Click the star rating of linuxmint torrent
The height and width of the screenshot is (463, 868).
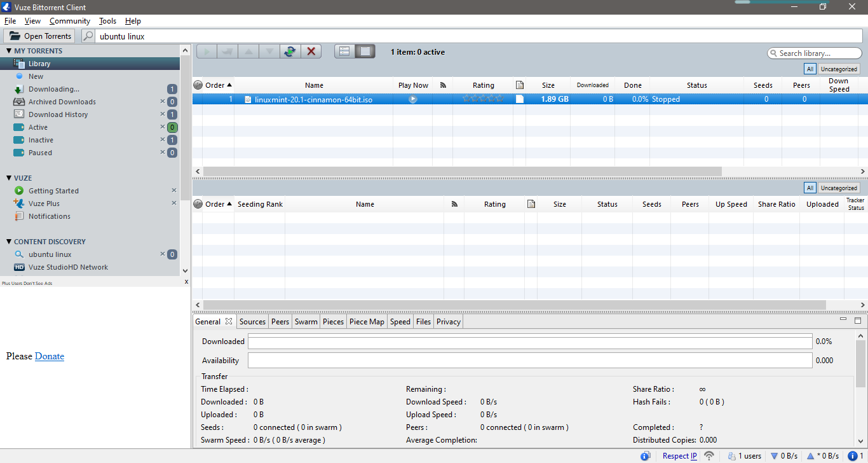[483, 99]
